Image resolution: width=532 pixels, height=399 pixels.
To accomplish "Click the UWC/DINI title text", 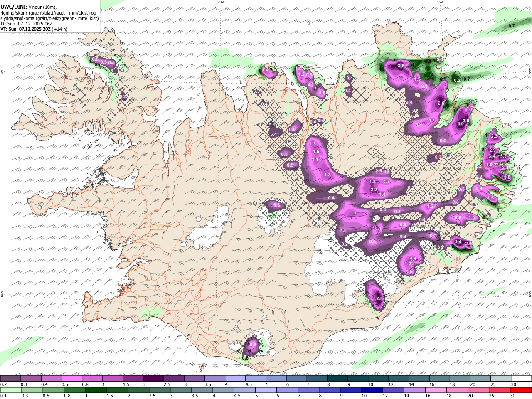I will [13, 7].
